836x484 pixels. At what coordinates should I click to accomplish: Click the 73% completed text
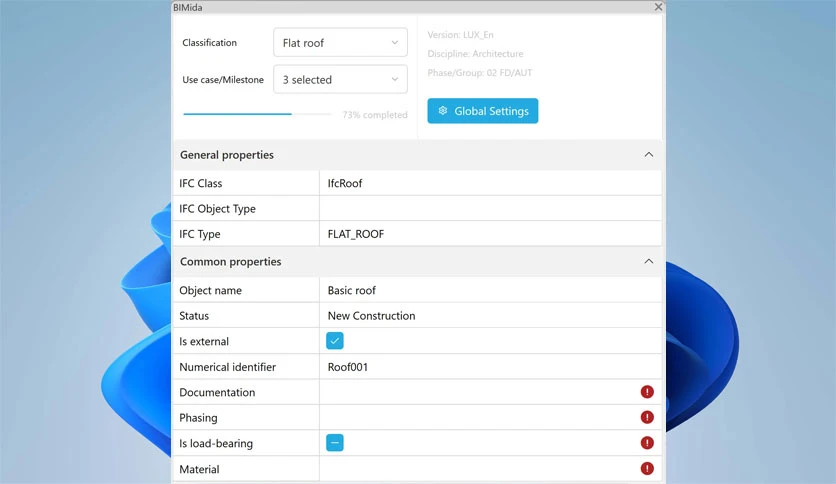point(375,115)
